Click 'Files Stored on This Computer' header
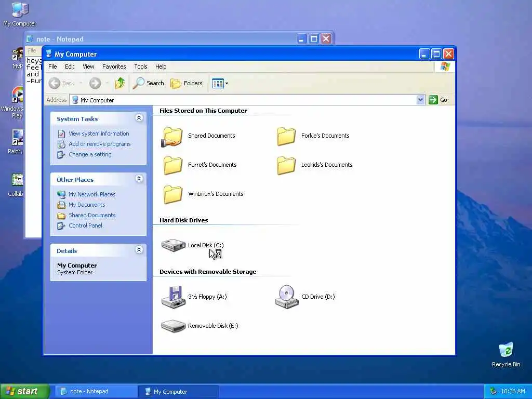Viewport: 532px width, 399px height. (x=203, y=111)
